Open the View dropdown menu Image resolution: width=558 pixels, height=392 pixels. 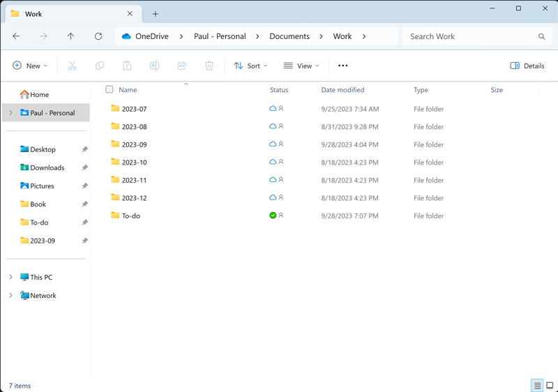(x=301, y=66)
